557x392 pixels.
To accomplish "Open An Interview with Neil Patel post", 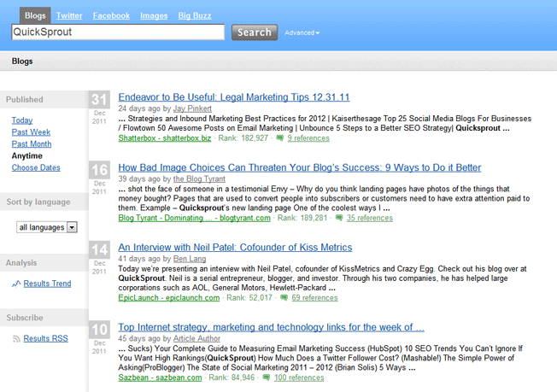I will [235, 248].
